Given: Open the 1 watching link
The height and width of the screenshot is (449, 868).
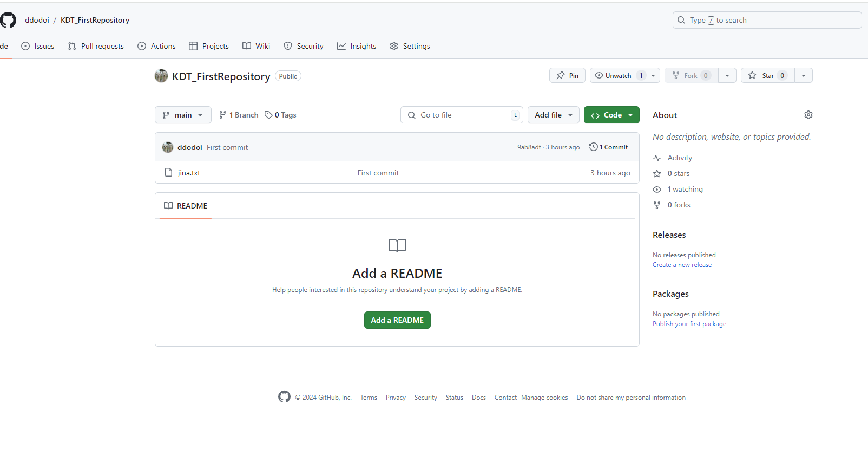Looking at the screenshot, I should click(x=685, y=189).
